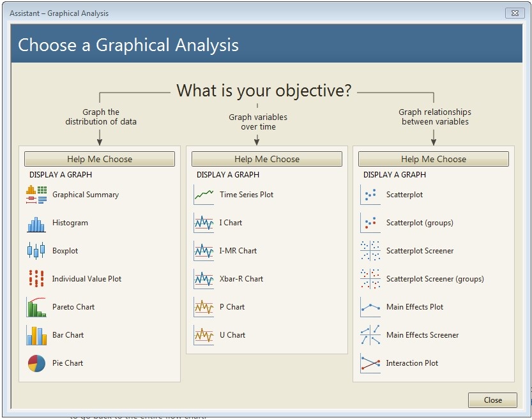This screenshot has width=532, height=420.
Task: Click the Bar Chart icon
Action: pyautogui.click(x=36, y=335)
